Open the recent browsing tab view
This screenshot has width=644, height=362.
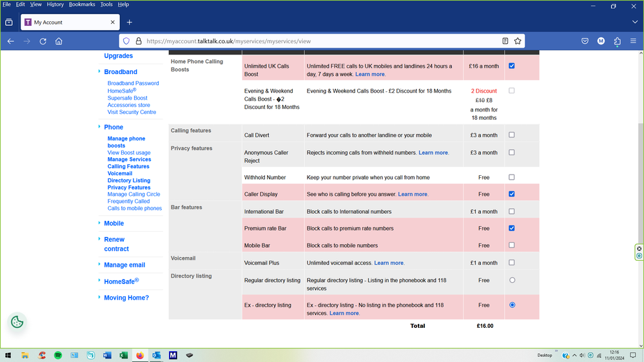coord(9,22)
